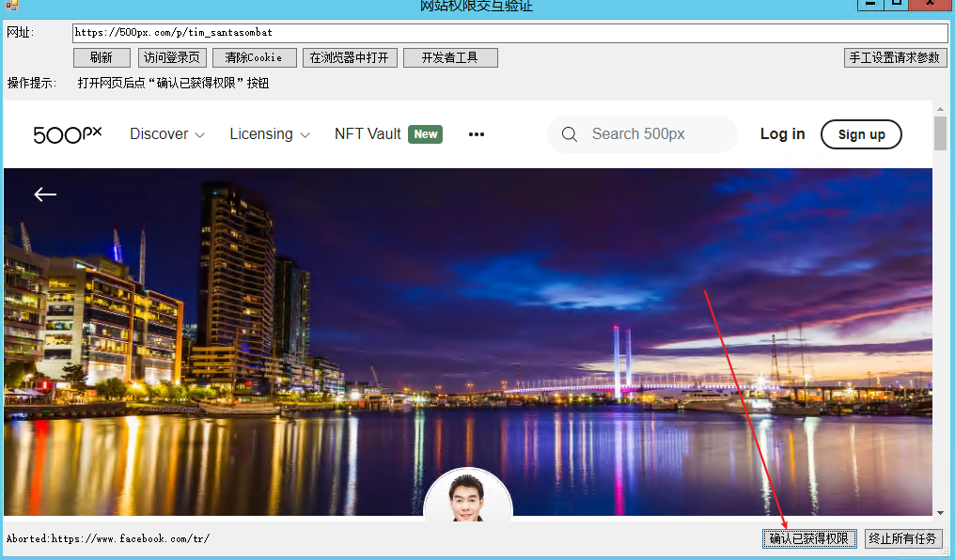The width and height of the screenshot is (955, 560).
Task: Expand the Licensing dropdown
Action: (270, 134)
